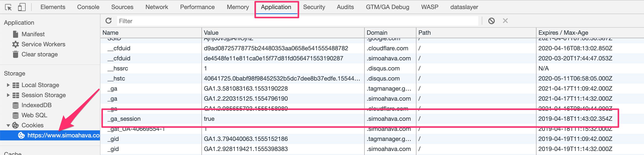Image resolution: width=644 pixels, height=155 pixels.
Task: Select the inspect element picker icon
Action: click(x=8, y=7)
